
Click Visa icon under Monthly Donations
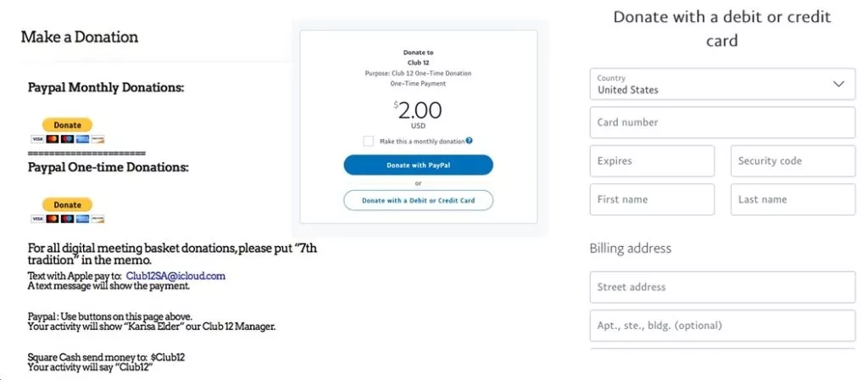tap(37, 139)
